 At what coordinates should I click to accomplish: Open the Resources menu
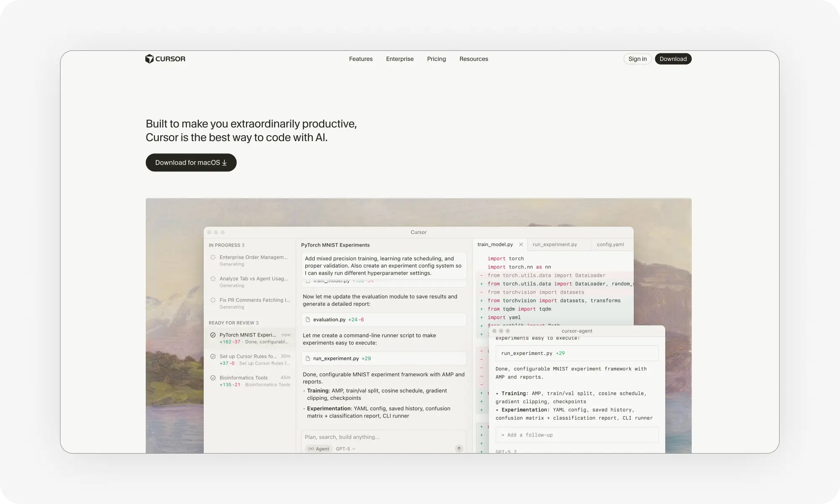474,59
